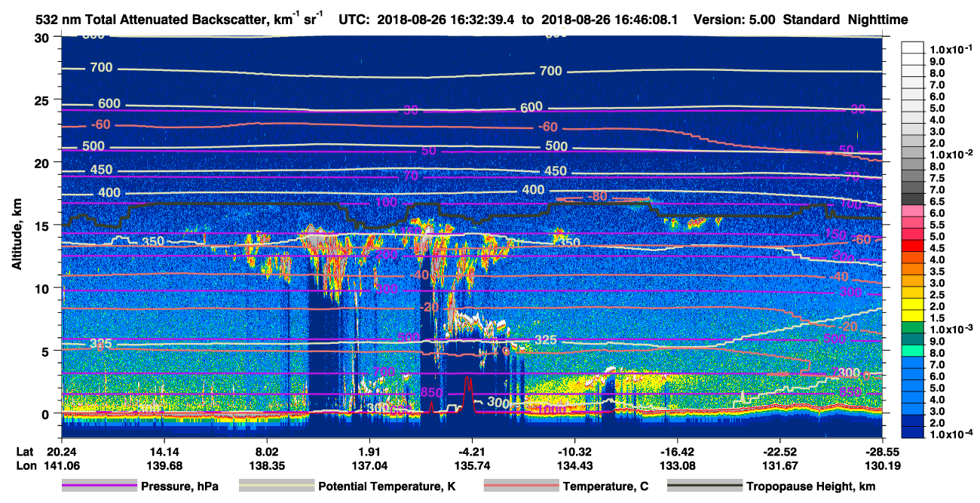Screen dimensions: 980x503
Task: Click longitude value 131.67
Action: [x=779, y=465]
